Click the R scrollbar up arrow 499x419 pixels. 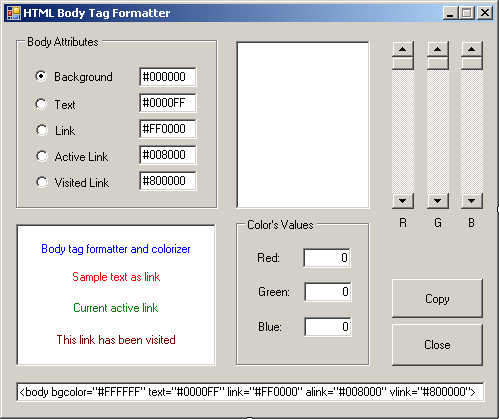click(403, 49)
